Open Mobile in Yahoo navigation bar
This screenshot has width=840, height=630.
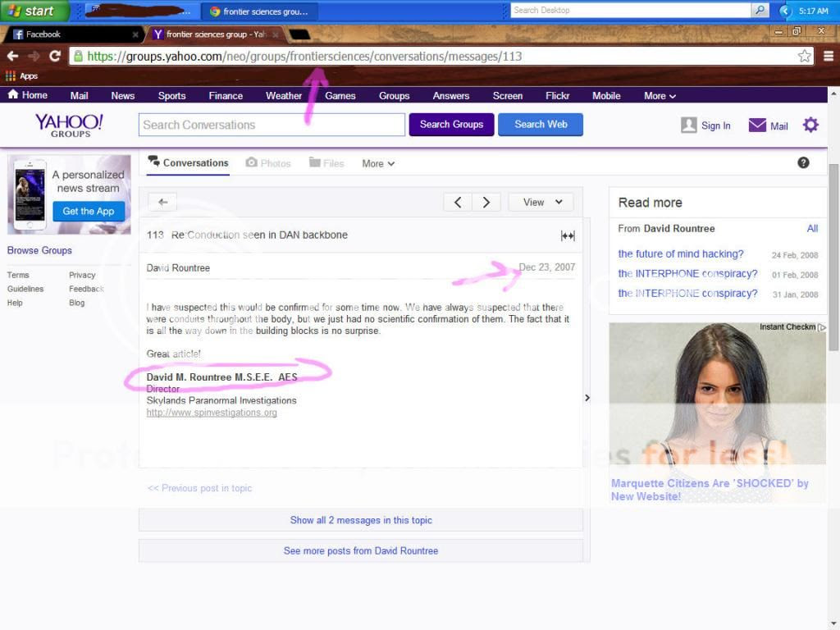pyautogui.click(x=606, y=96)
